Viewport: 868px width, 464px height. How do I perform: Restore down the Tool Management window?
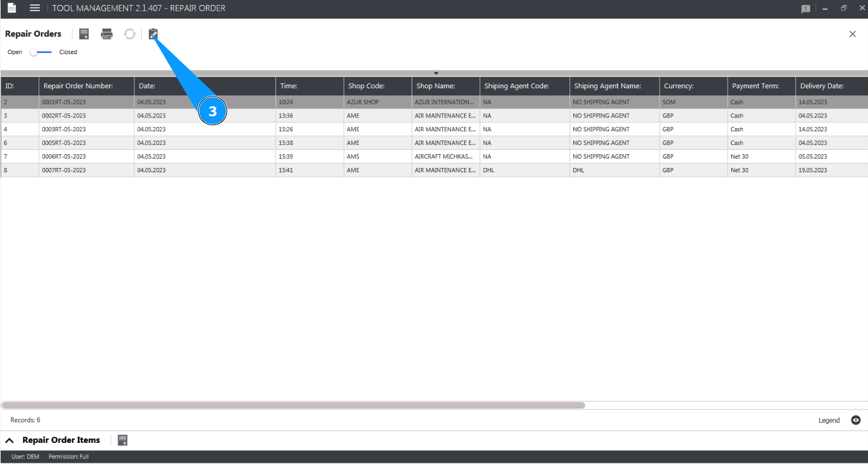click(844, 9)
